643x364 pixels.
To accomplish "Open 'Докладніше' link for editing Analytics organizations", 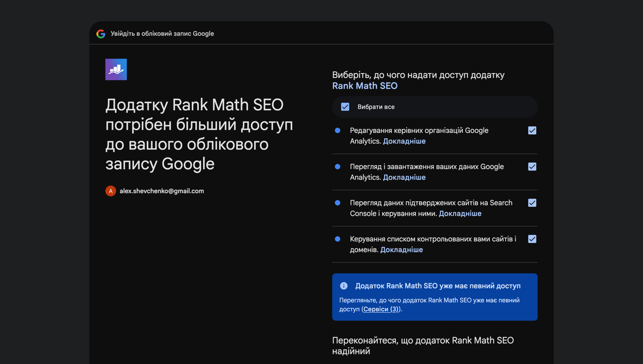I will (404, 141).
